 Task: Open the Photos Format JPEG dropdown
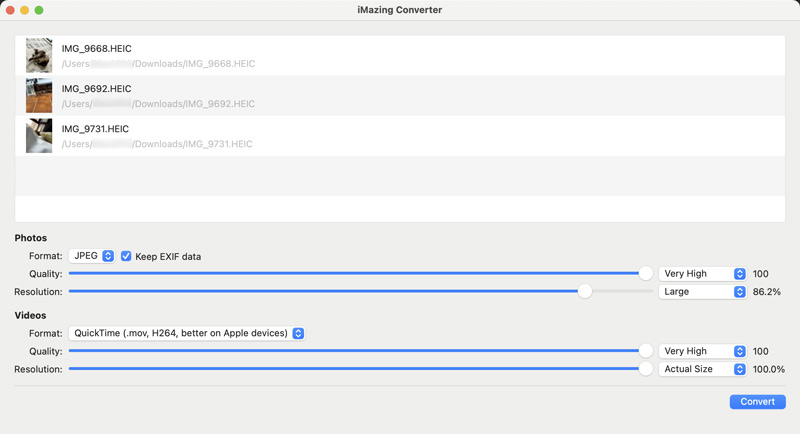(x=92, y=256)
